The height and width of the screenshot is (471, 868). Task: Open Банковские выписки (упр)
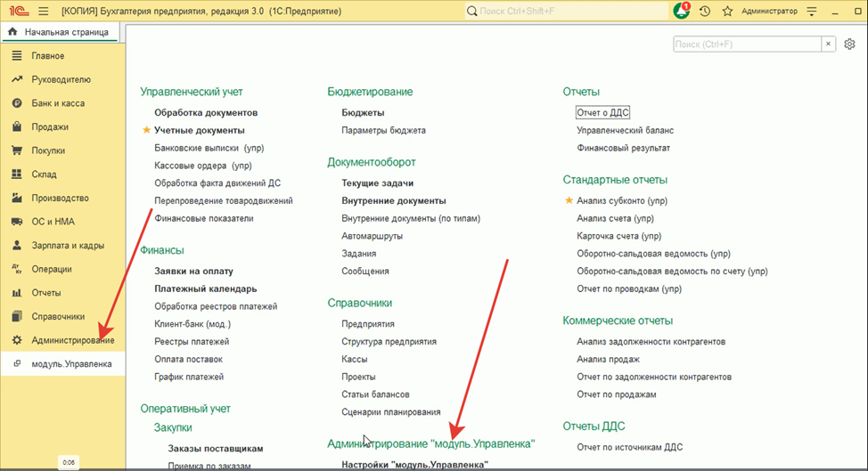(209, 148)
